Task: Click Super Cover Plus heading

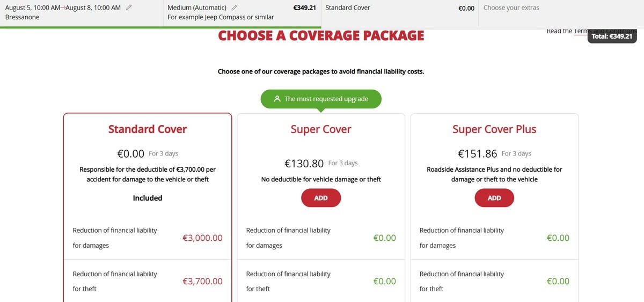Action: click(x=494, y=129)
